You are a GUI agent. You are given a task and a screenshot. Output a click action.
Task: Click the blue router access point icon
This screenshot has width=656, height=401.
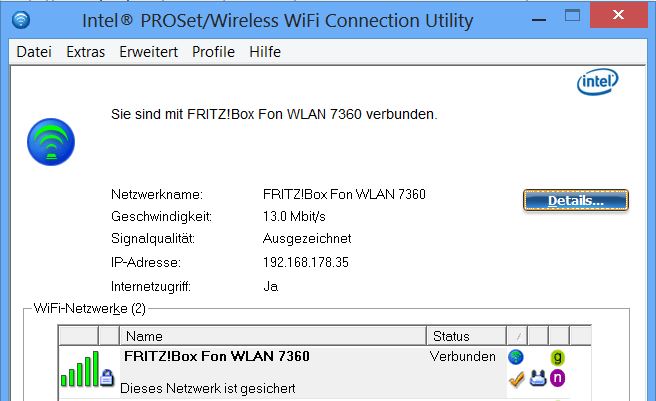(538, 378)
